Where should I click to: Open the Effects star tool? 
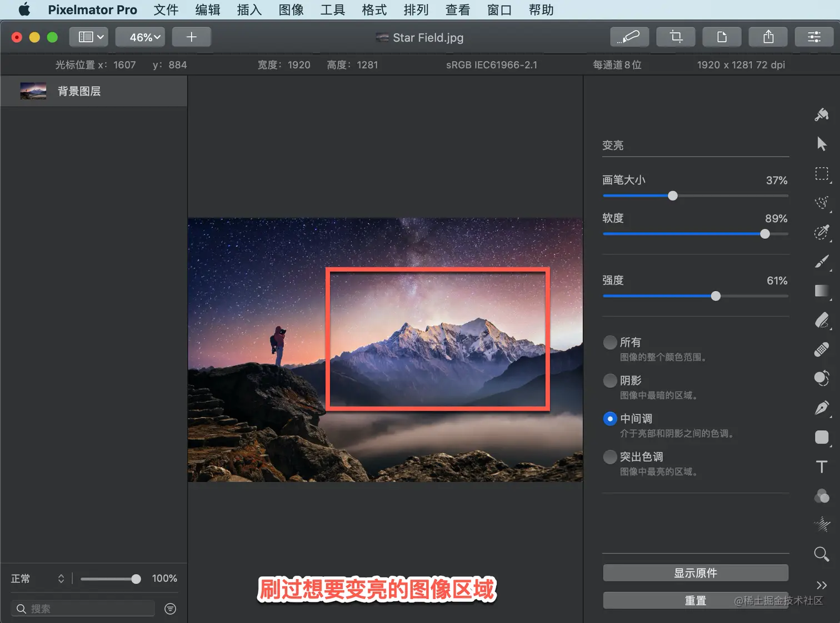coord(822,525)
